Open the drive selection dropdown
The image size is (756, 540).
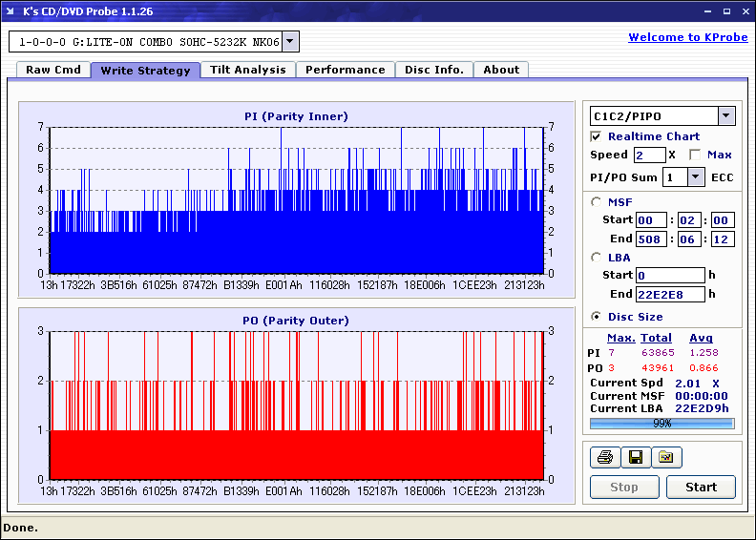tap(290, 42)
